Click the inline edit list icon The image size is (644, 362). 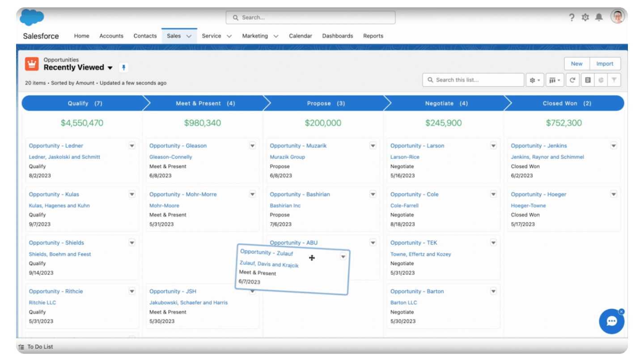(x=588, y=80)
